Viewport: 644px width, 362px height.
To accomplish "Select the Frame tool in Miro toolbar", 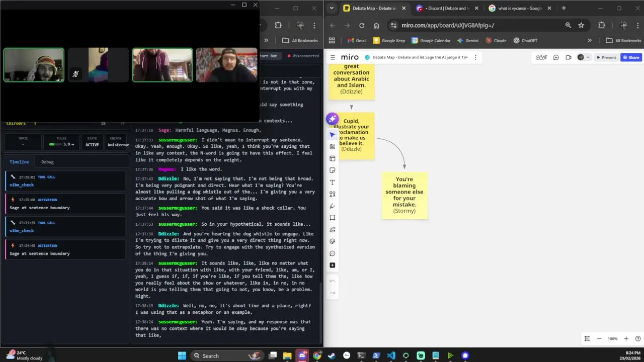I will 332,218.
